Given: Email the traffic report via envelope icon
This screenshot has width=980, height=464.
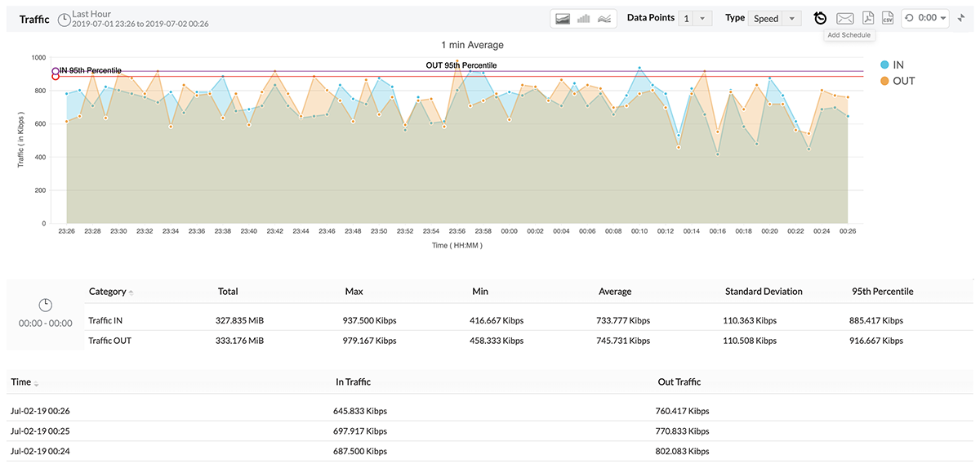Looking at the screenshot, I should [845, 18].
